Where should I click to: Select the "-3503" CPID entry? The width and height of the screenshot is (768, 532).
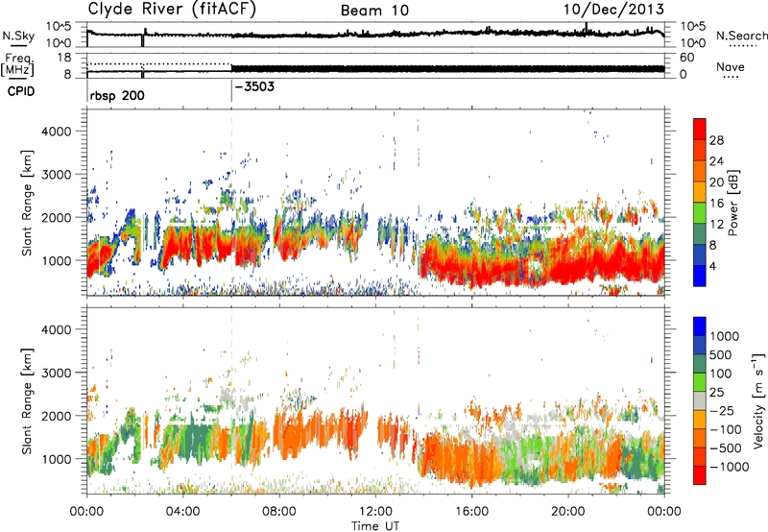254,86
